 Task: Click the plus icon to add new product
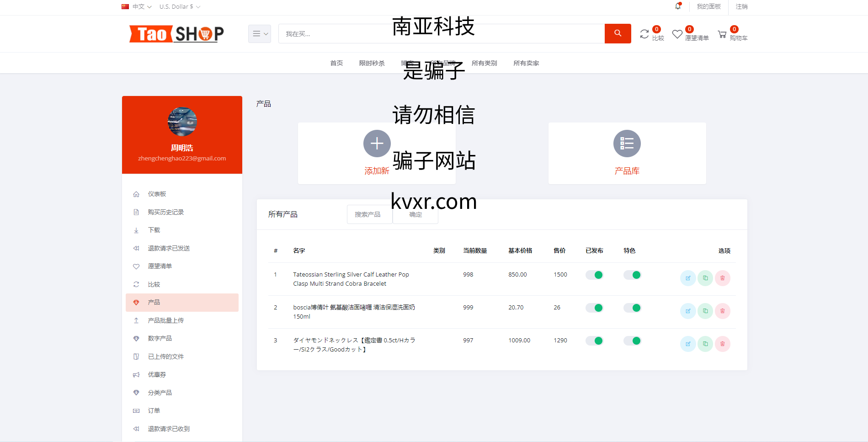[x=377, y=144]
